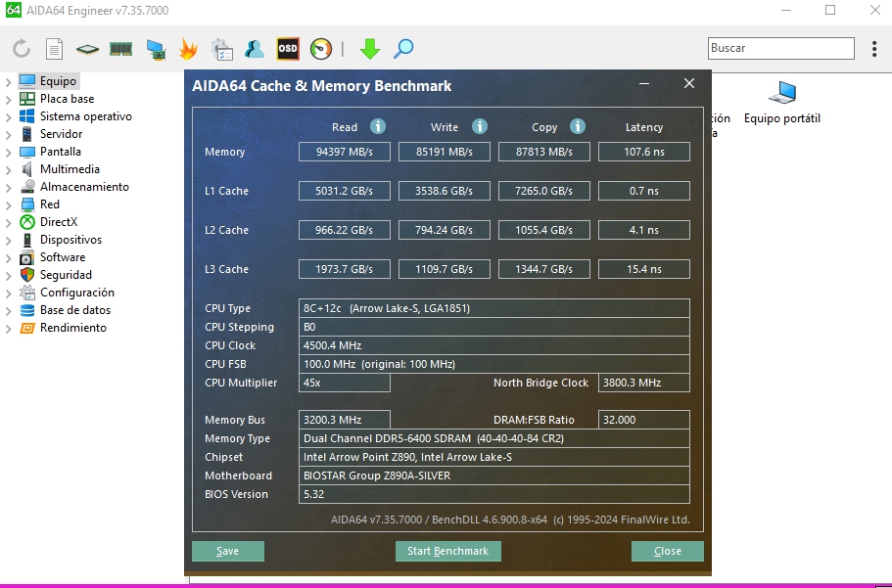Expand the Rendimiento tree node
The image size is (892, 588).
pyautogui.click(x=8, y=328)
